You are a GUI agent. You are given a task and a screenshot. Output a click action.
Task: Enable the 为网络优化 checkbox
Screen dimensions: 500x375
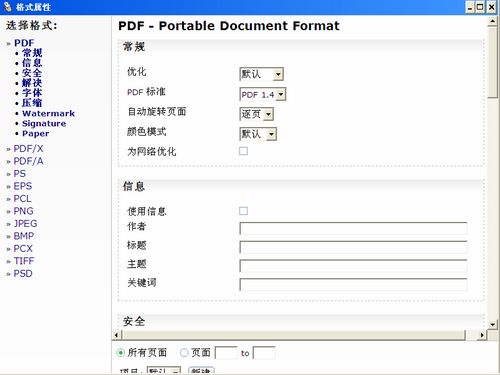coord(244,151)
